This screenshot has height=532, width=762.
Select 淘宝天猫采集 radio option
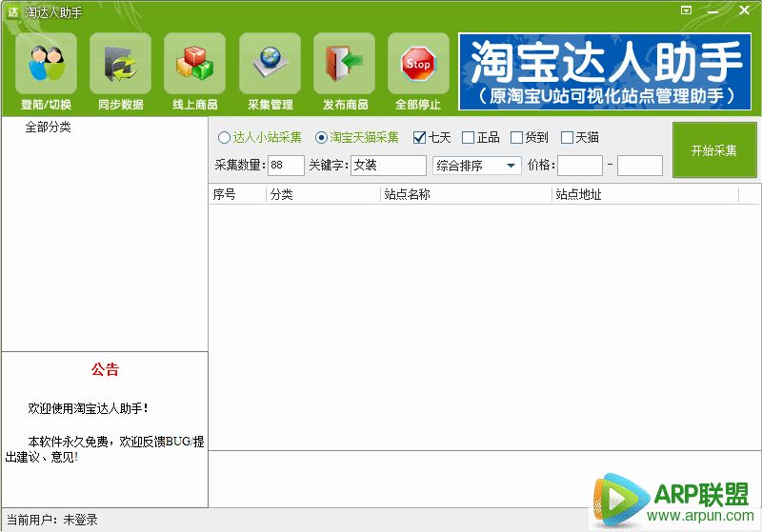pyautogui.click(x=322, y=138)
